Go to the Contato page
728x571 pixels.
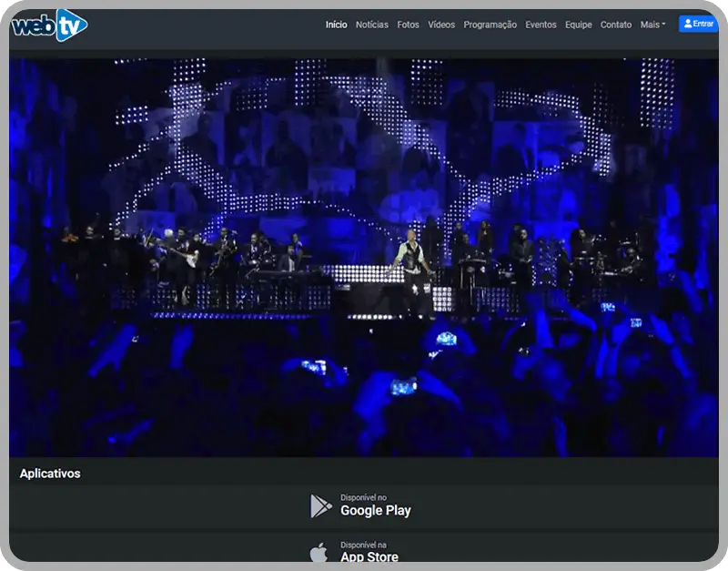616,25
